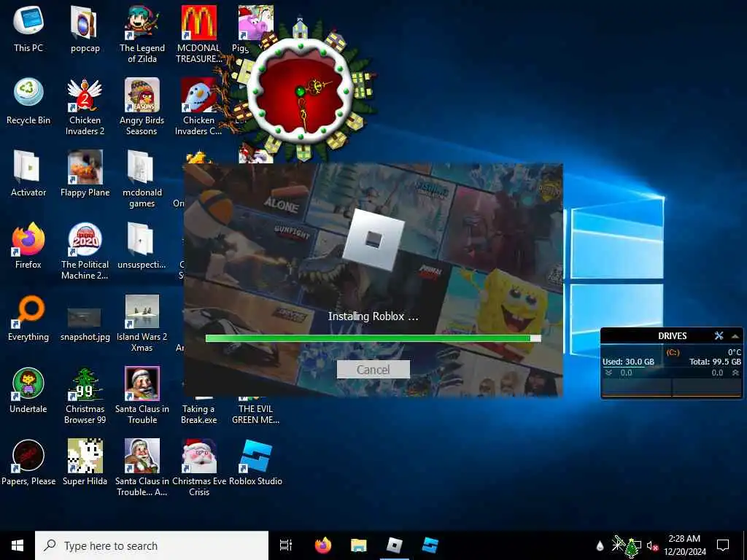Open Task View on the taskbar
Viewport: 747px width, 560px height.
[286, 545]
